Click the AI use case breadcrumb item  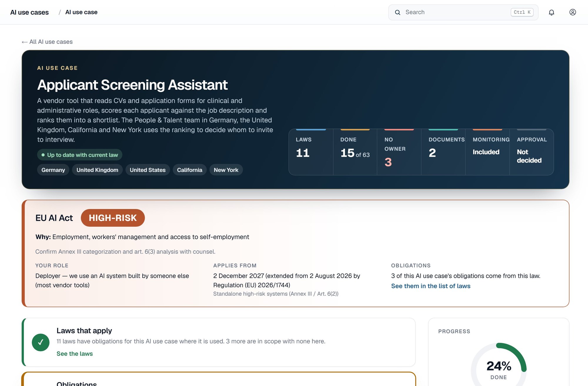click(x=81, y=12)
